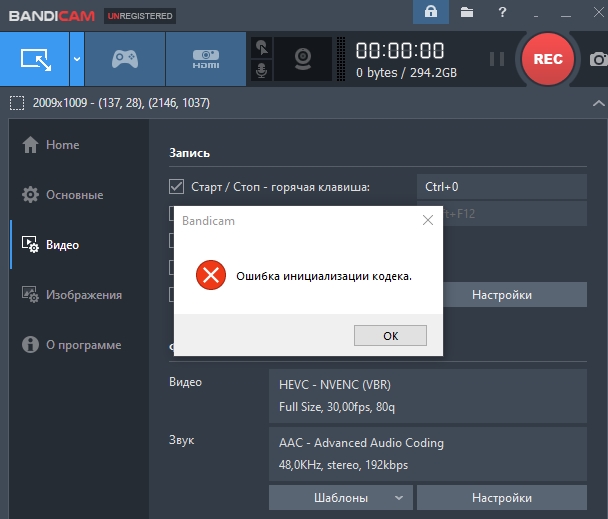This screenshot has height=519, width=608.
Task: Open output folder icon
Action: pos(467,12)
